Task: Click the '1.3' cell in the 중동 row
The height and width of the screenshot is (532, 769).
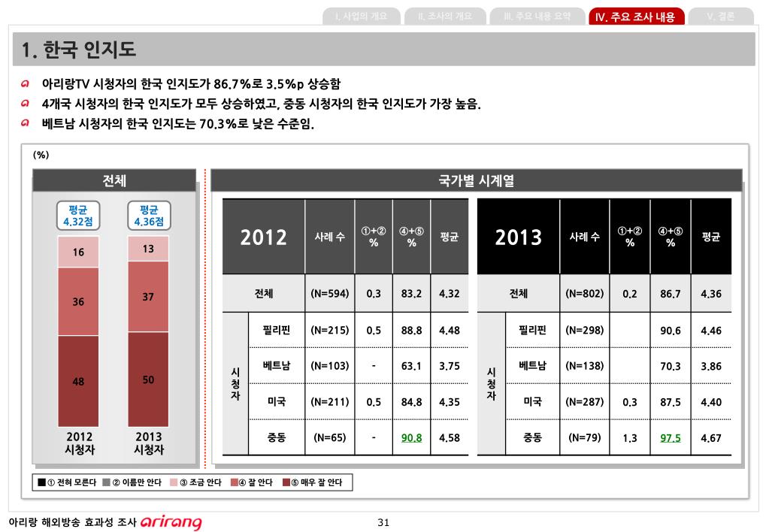Action: 630,438
